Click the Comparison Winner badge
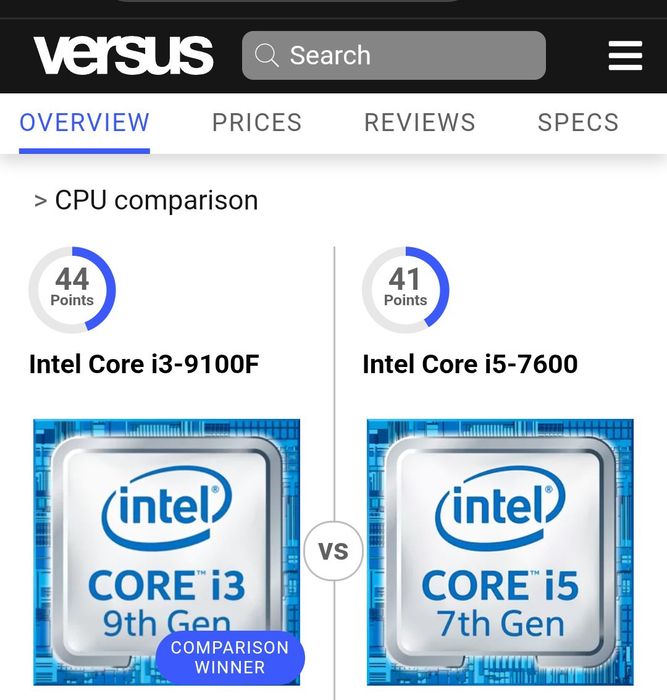Image resolution: width=667 pixels, height=700 pixels. 230,657
